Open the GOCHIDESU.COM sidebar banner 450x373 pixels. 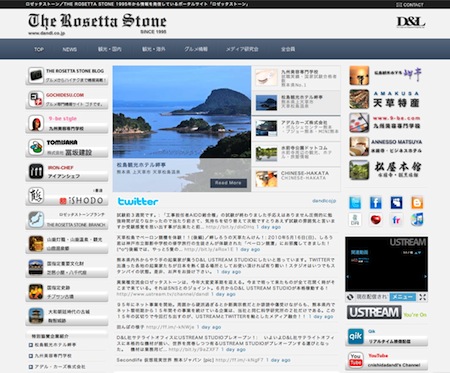pyautogui.click(x=67, y=100)
